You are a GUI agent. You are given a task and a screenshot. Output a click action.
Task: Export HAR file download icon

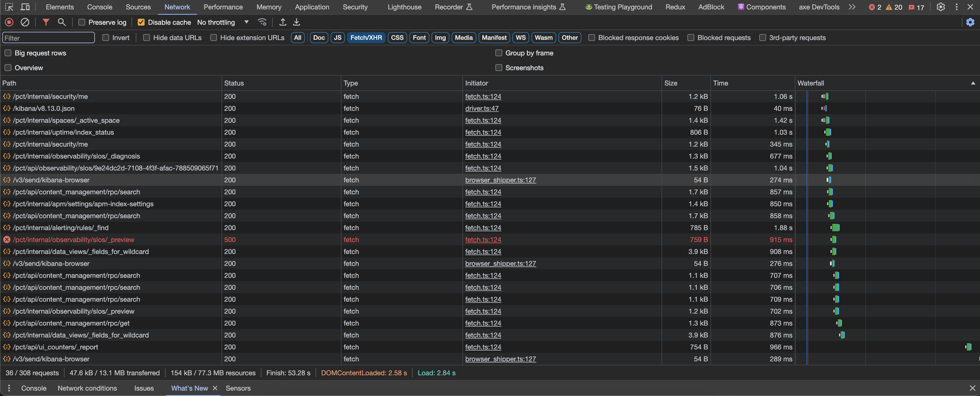(296, 22)
